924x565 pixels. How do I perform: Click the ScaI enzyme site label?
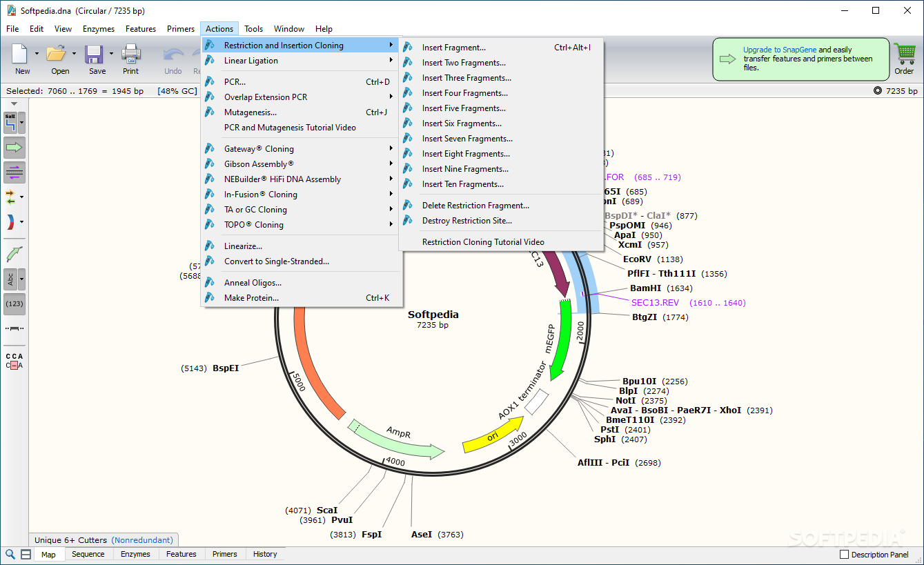click(x=327, y=511)
